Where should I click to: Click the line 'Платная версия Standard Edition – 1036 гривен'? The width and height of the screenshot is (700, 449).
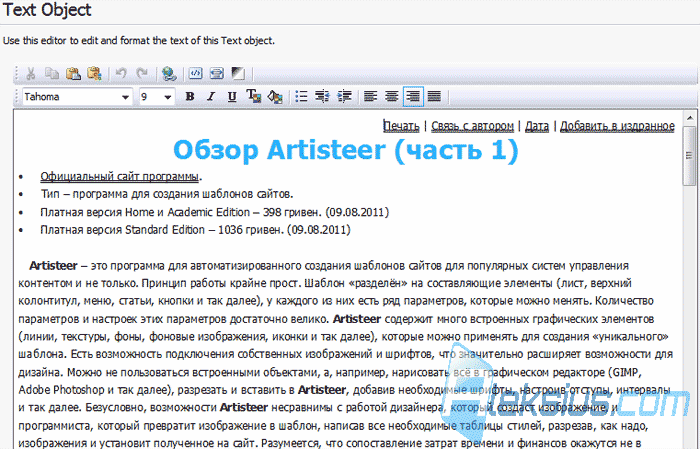click(195, 230)
